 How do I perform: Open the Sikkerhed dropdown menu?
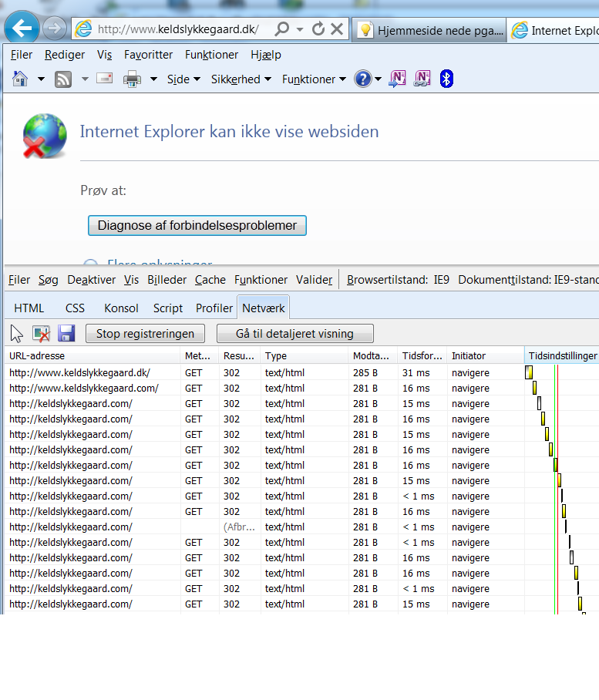(241, 79)
